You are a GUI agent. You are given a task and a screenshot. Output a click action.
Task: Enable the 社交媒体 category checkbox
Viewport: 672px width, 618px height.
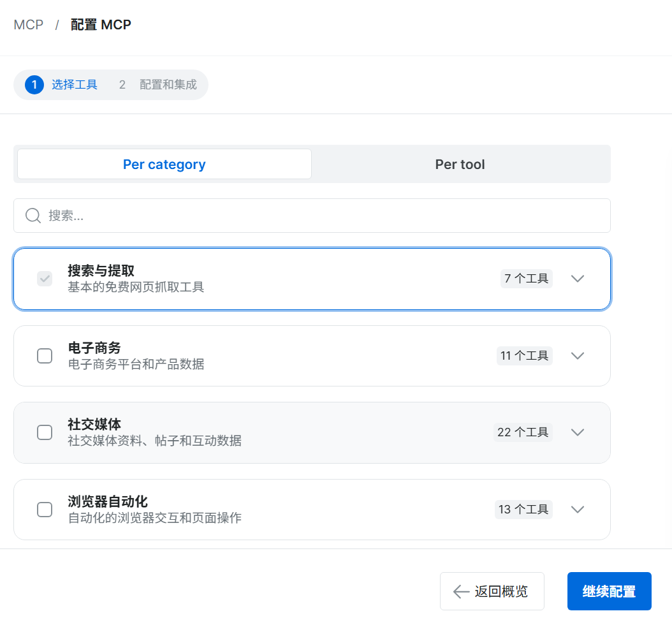coord(45,432)
